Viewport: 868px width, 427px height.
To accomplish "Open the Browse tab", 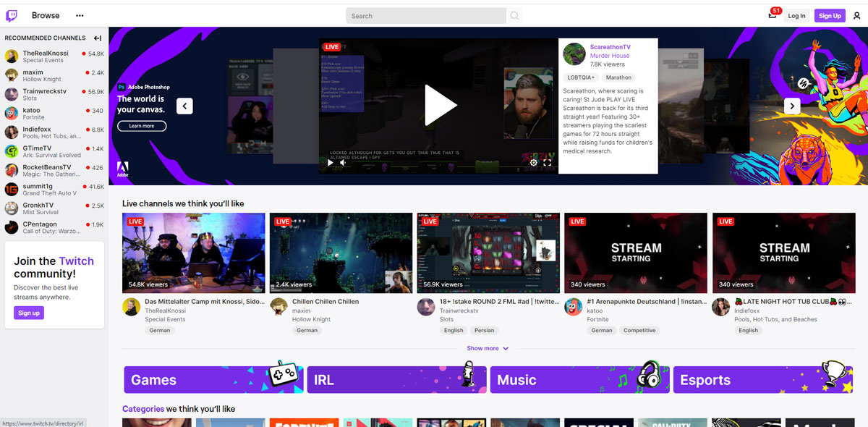I will coord(46,15).
